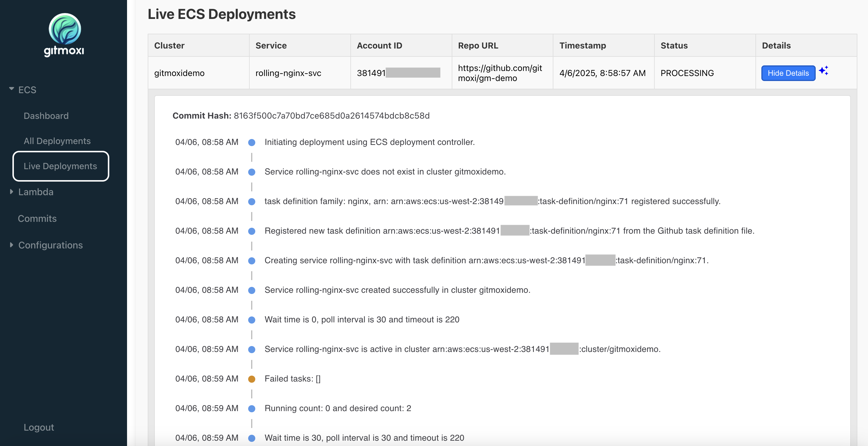Viewport: 868px width, 446px height.
Task: Click the dot beside 'Creating service' entry
Action: click(x=252, y=261)
